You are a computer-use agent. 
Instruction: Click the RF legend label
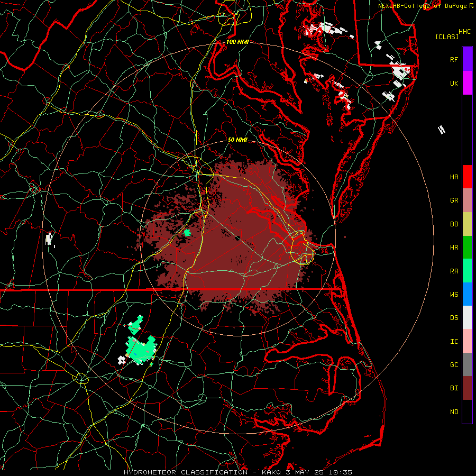(454, 60)
